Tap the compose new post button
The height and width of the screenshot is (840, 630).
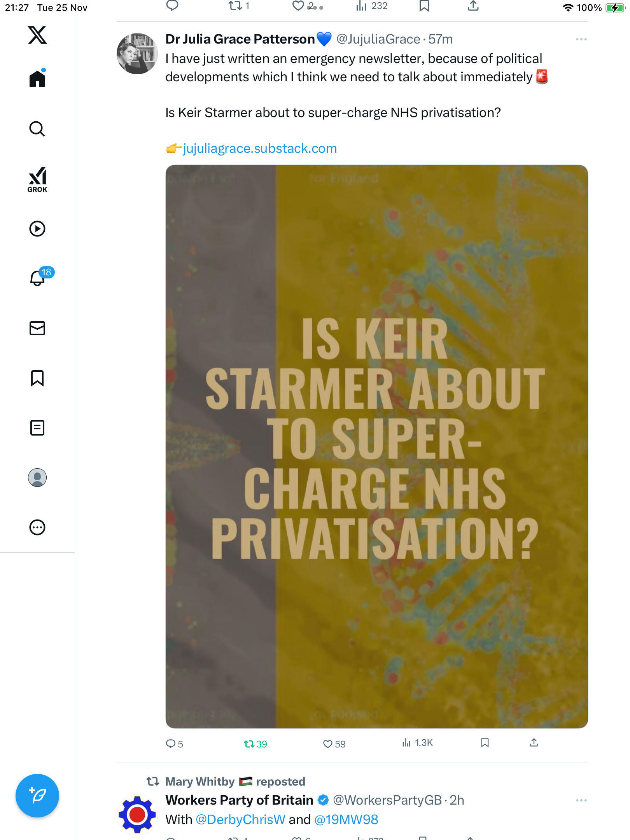coord(37,796)
